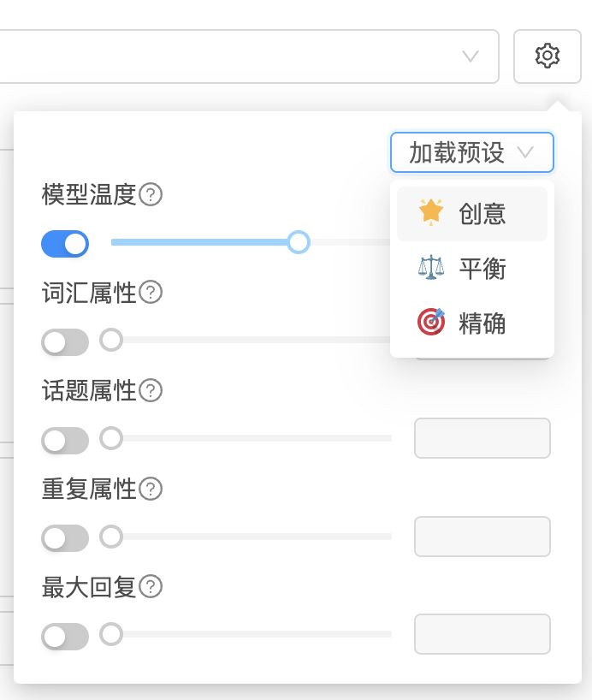Collapse the 加载预设 dropdown
Screen dimensions: 592x700
coord(472,153)
